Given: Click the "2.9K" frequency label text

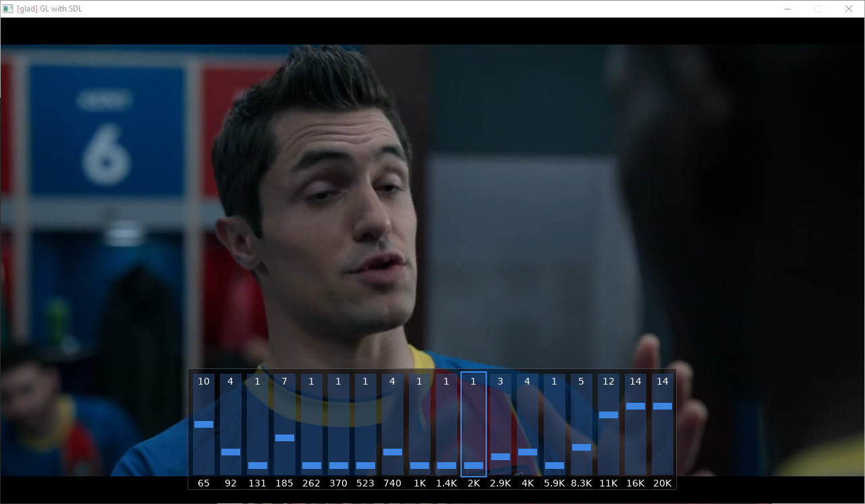Looking at the screenshot, I should pyautogui.click(x=501, y=483).
